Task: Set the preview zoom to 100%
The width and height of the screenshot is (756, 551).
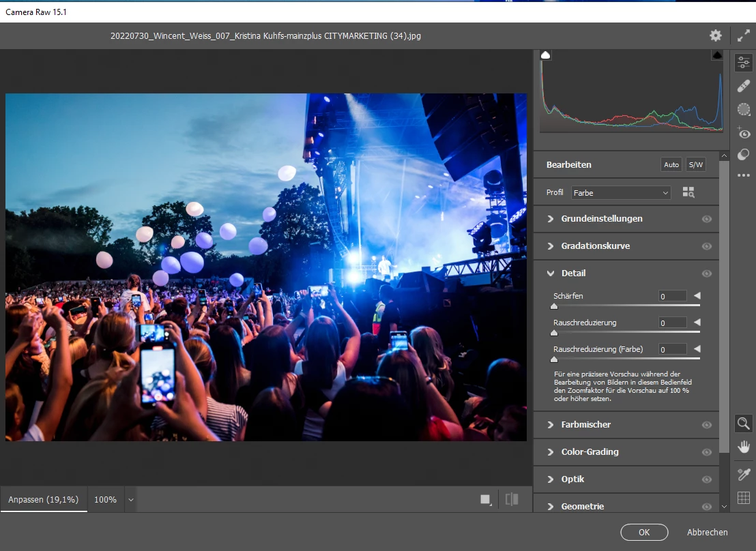Action: click(105, 499)
